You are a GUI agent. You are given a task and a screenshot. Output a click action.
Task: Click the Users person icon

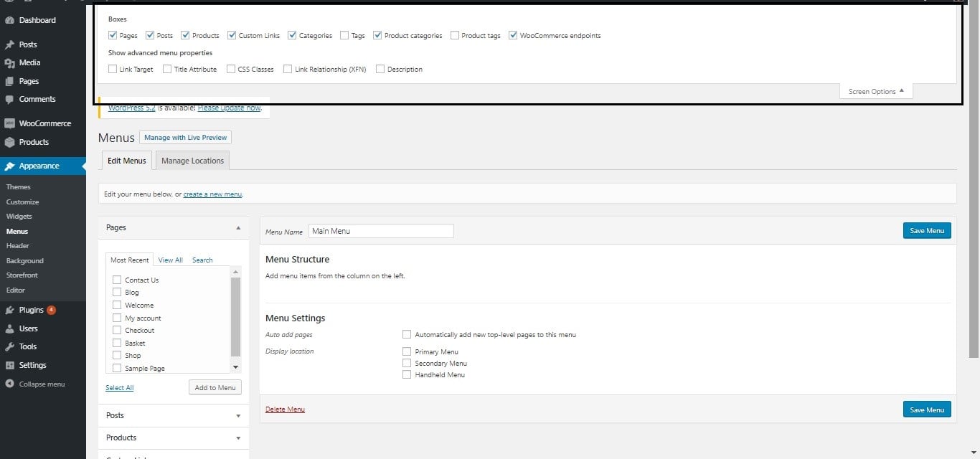(9, 328)
